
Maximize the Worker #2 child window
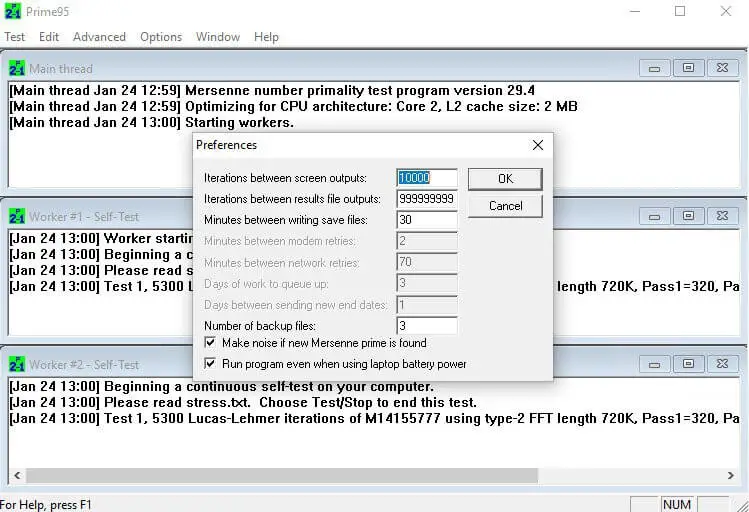(x=688, y=364)
